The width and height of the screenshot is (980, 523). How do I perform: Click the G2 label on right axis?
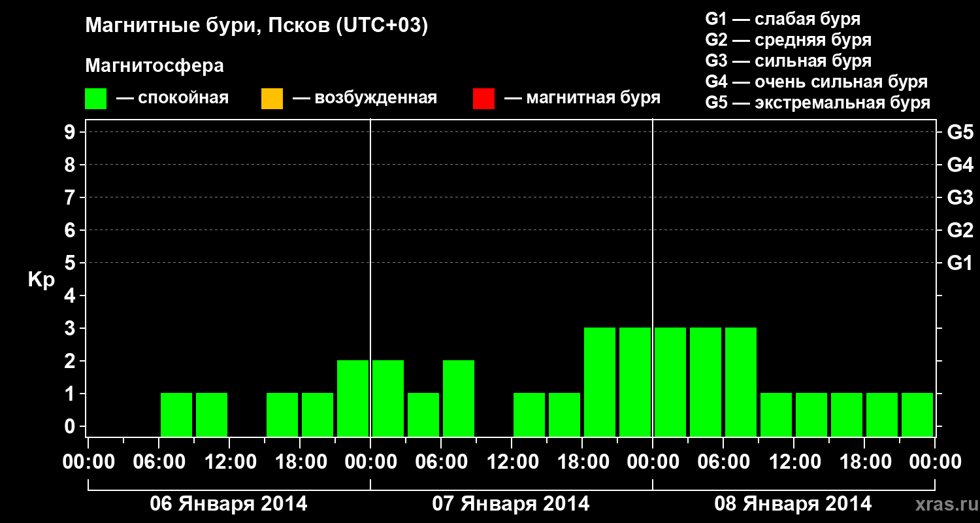960,230
